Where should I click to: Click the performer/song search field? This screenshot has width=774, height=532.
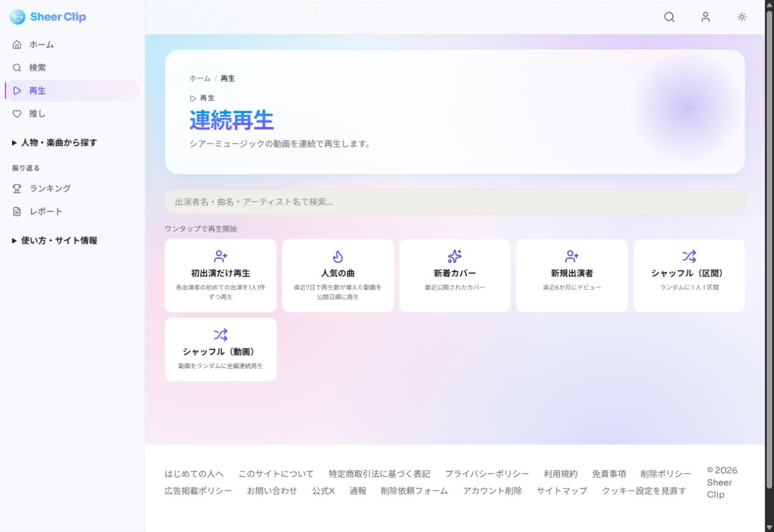tap(455, 202)
